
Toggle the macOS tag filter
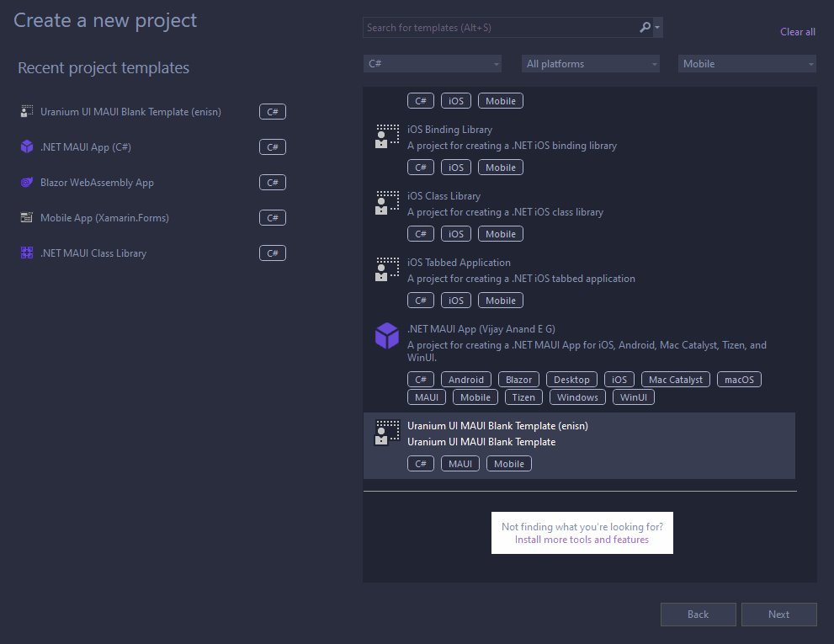[x=739, y=379]
